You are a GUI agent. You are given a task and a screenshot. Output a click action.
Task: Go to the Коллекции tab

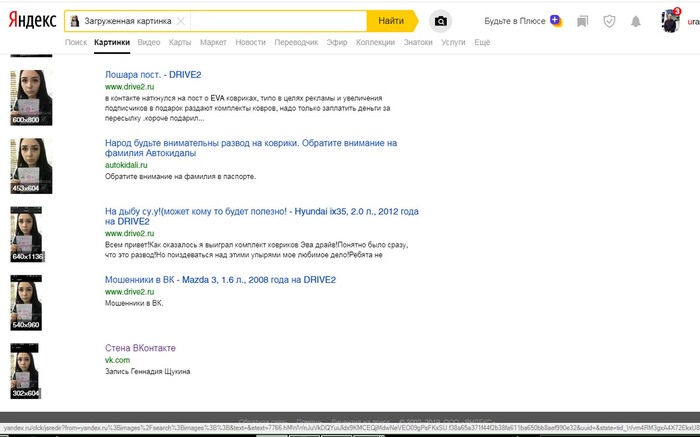coord(375,42)
